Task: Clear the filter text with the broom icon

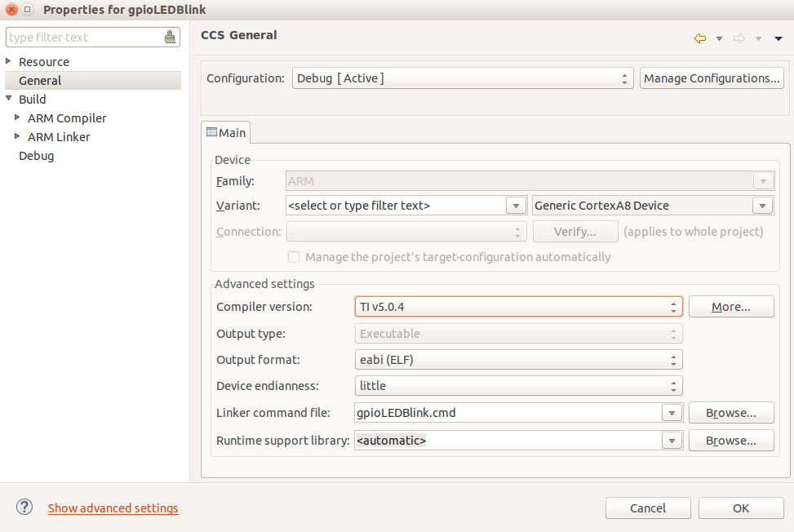Action: tap(170, 37)
